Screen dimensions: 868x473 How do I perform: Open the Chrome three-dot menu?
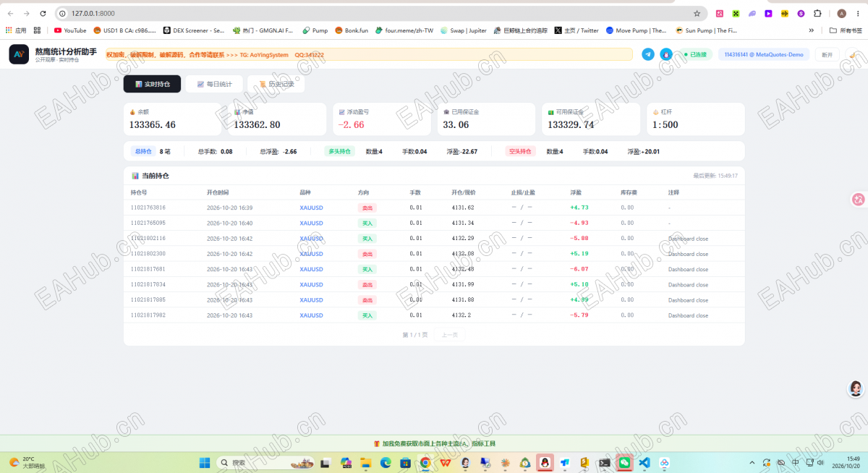[857, 13]
